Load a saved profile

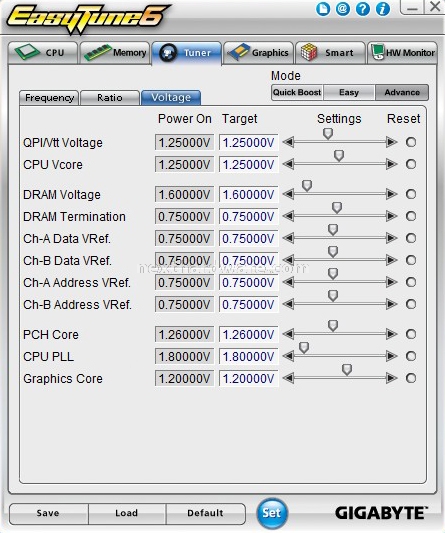pos(127,513)
